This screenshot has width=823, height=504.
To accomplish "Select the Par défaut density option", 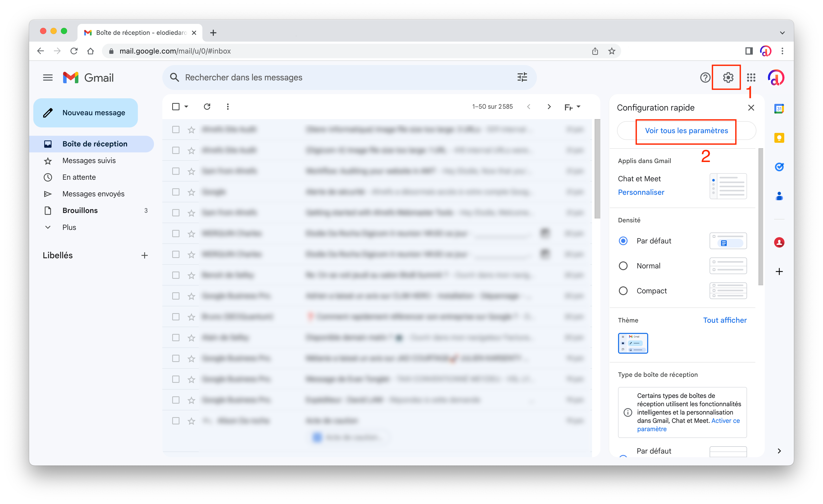I will (623, 241).
